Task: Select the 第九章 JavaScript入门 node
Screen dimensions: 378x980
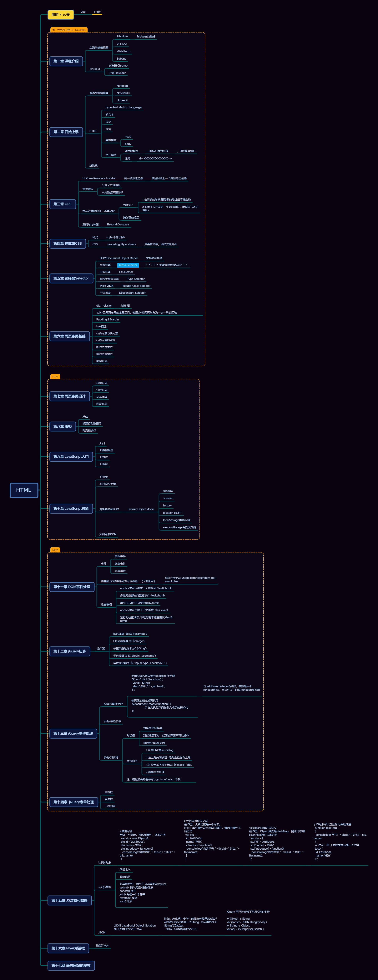Action: click(71, 456)
